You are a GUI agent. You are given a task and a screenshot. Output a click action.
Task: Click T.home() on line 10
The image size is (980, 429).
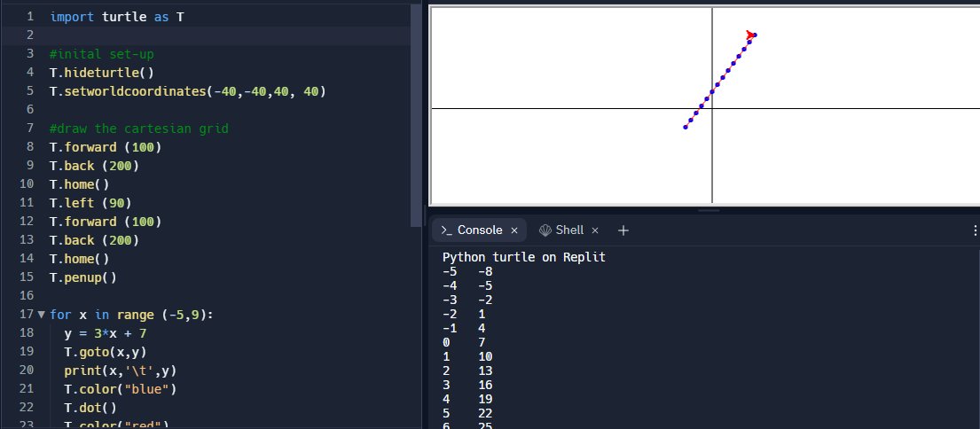pos(79,185)
